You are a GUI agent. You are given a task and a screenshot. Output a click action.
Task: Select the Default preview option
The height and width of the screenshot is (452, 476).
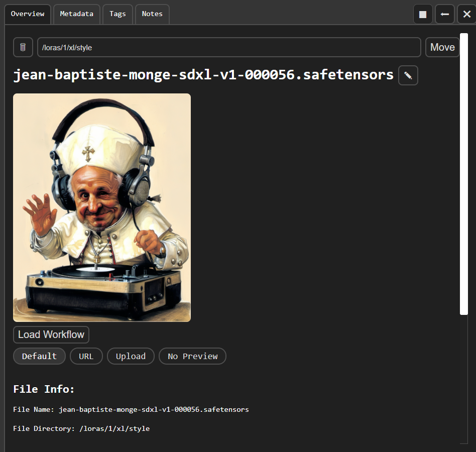tap(39, 356)
